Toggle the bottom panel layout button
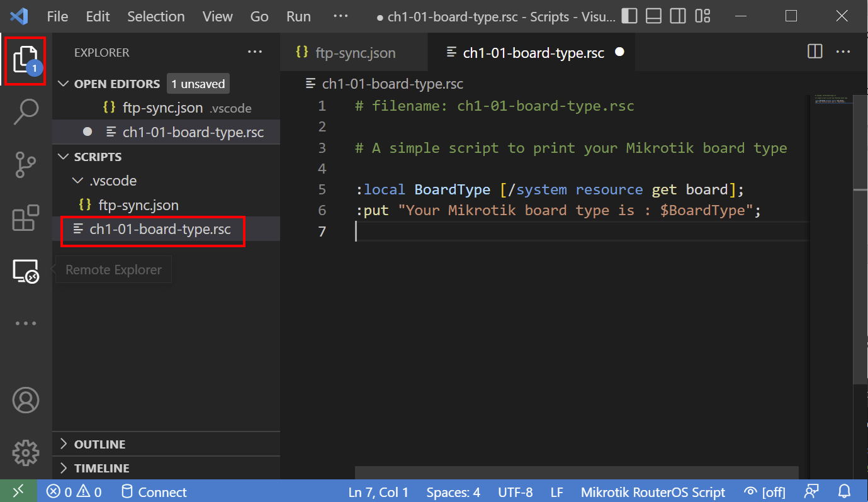The image size is (868, 502). pos(653,16)
